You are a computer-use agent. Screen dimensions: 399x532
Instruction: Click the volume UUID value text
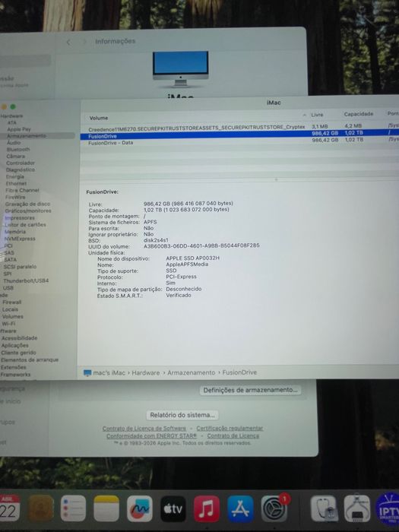tap(201, 245)
